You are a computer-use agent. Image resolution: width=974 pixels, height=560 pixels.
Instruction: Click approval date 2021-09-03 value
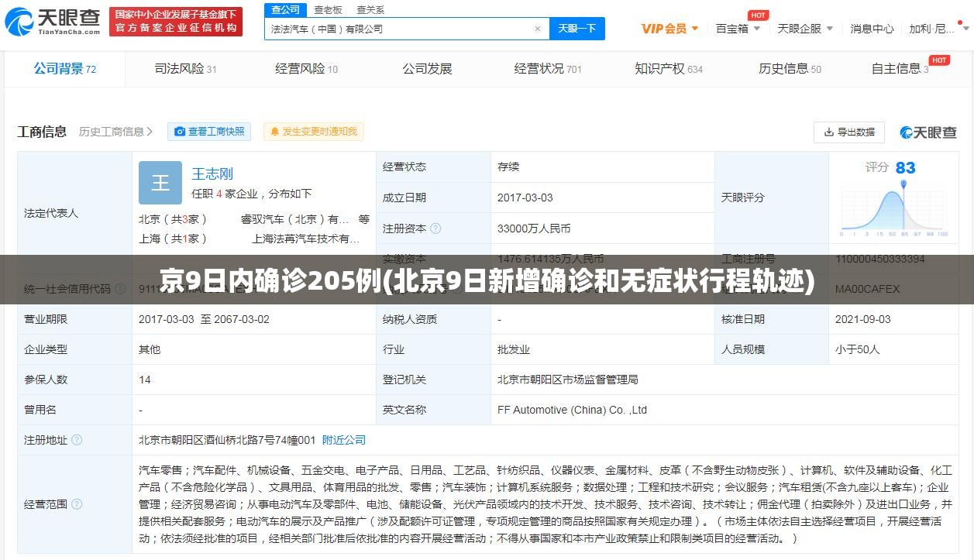point(862,319)
